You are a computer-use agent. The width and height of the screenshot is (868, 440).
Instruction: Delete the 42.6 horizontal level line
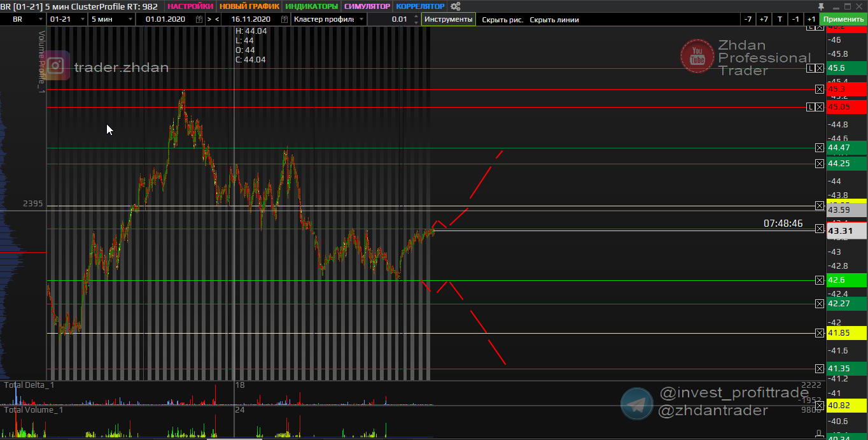click(x=820, y=280)
